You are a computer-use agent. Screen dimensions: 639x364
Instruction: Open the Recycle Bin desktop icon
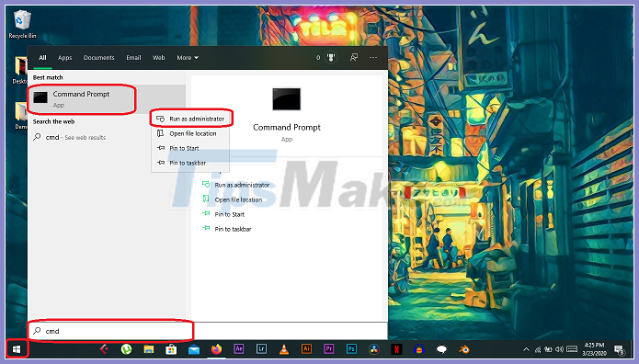22,25
